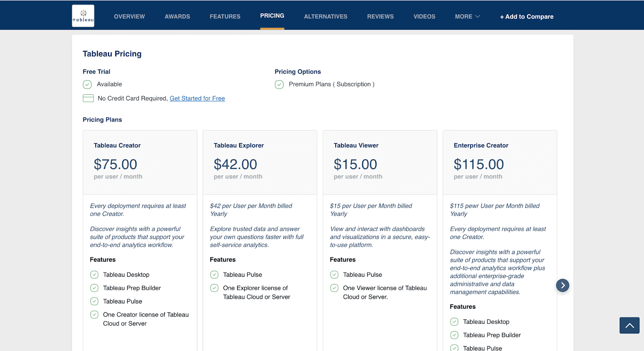644x351 pixels.
Task: Click the $75.00 price
Action: point(116,164)
